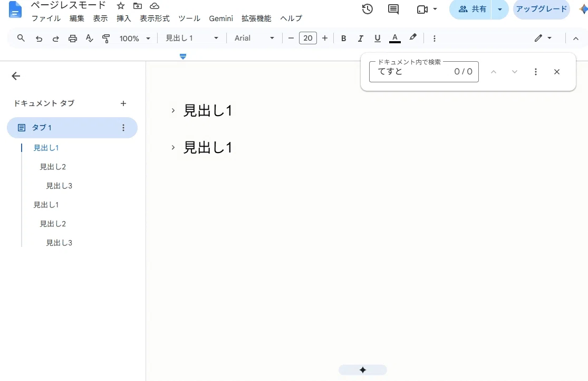Open the Gemini sparkle icon at top right
588x381 pixels.
point(583,9)
